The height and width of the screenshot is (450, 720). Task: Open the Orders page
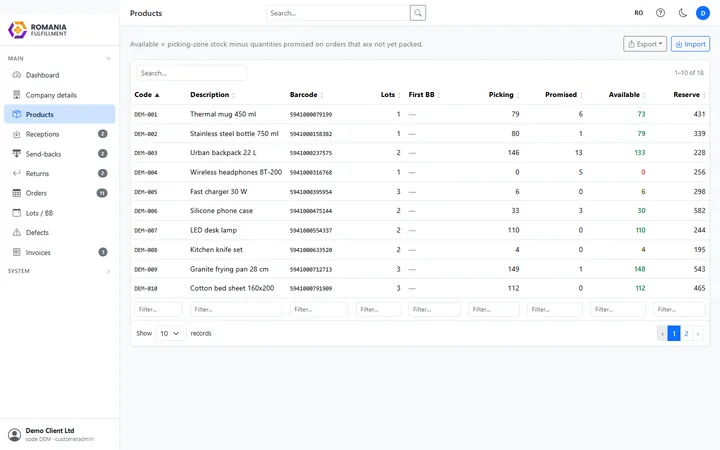[60, 193]
